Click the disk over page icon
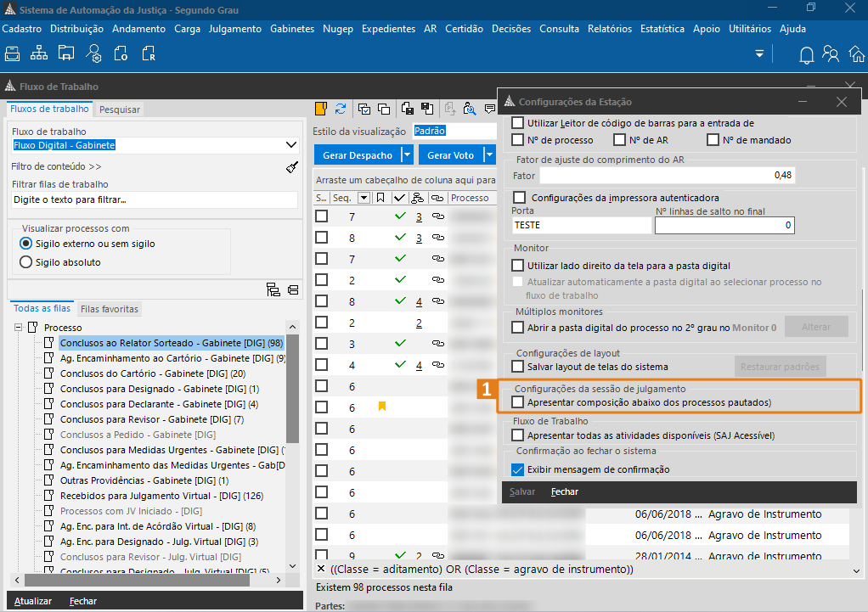Image resolution: width=868 pixels, height=612 pixels. pyautogui.click(x=427, y=109)
